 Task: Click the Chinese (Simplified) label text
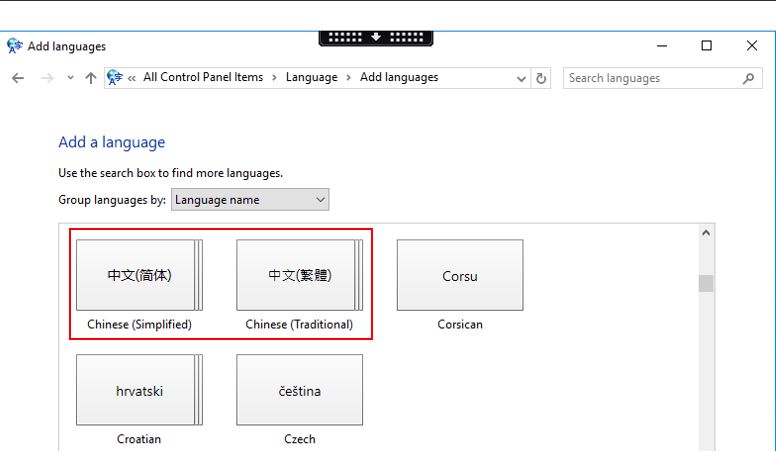click(x=139, y=324)
